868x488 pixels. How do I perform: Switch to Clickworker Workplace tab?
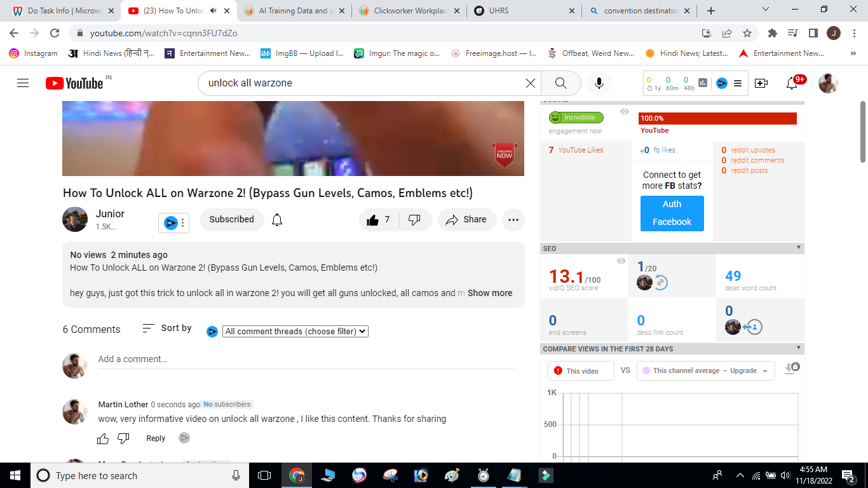tap(409, 11)
